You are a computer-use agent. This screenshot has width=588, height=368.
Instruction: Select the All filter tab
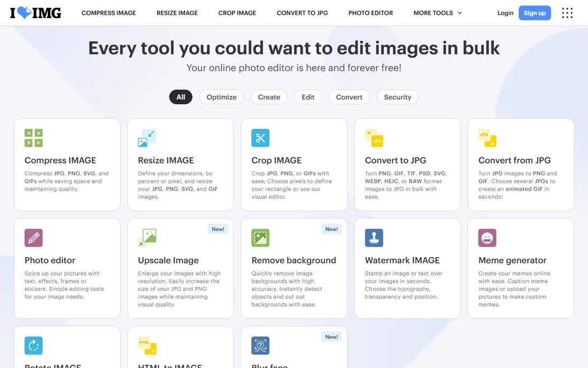pyautogui.click(x=181, y=97)
